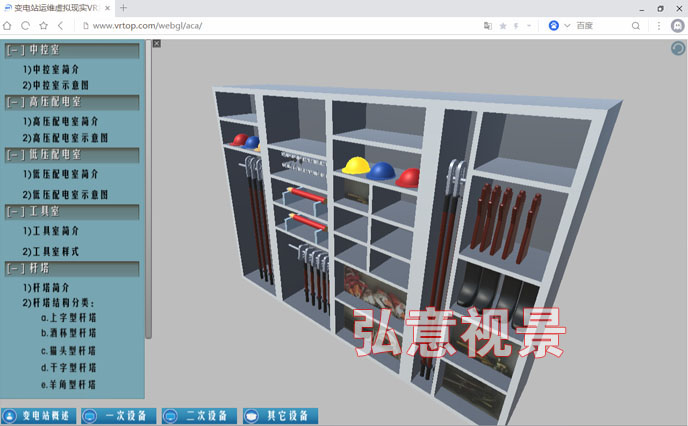Open 2)低压配电室示意图

coord(65,195)
